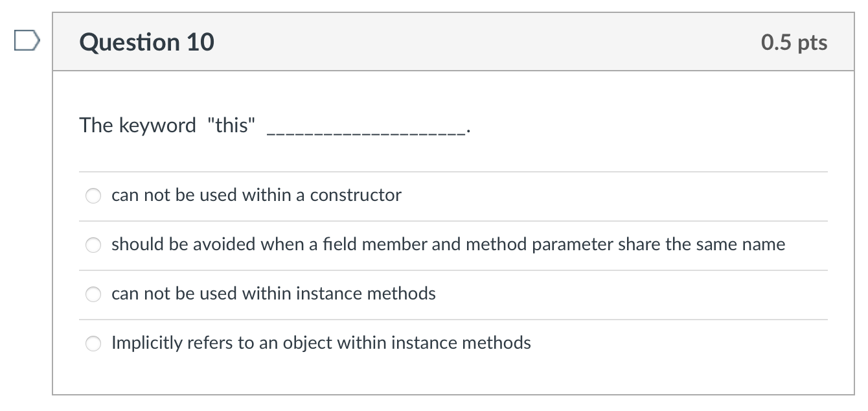Click answer text 'should be avoided when a field member...'
The image size is (868, 411).
click(448, 244)
